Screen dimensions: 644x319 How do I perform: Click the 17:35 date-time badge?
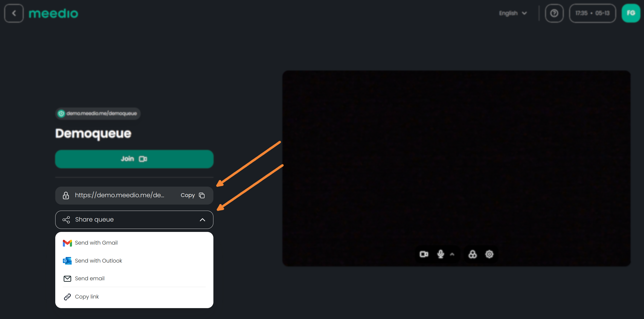pyautogui.click(x=592, y=13)
